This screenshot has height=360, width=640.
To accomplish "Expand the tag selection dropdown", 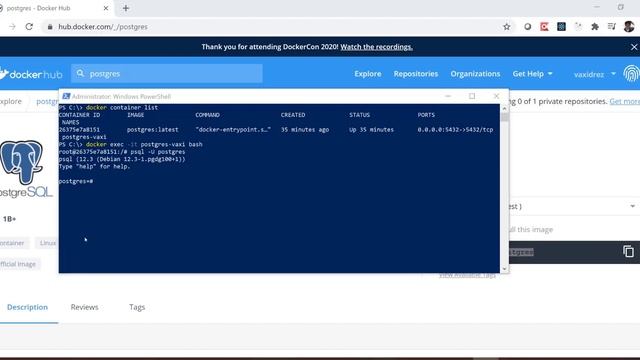I will pos(632,207).
